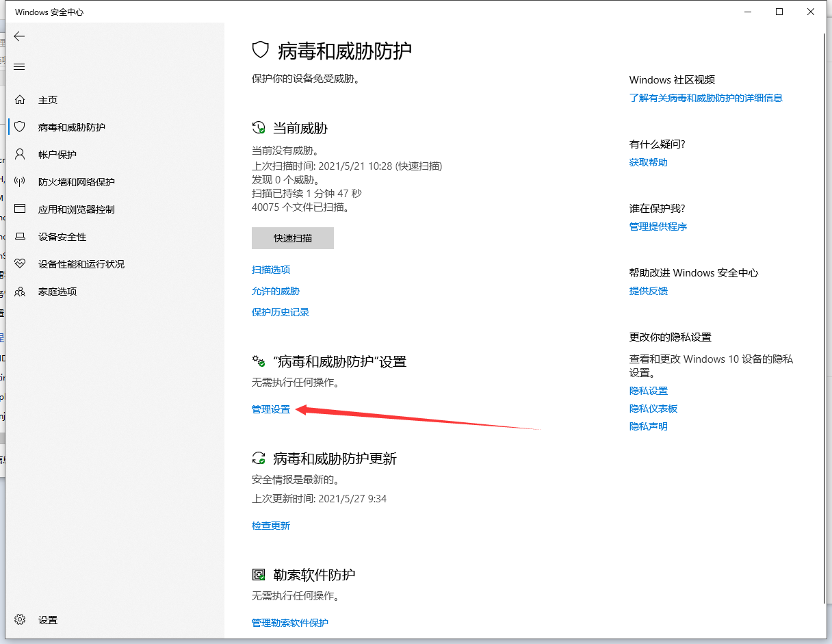Click the 谁在保护我? heading

click(658, 208)
